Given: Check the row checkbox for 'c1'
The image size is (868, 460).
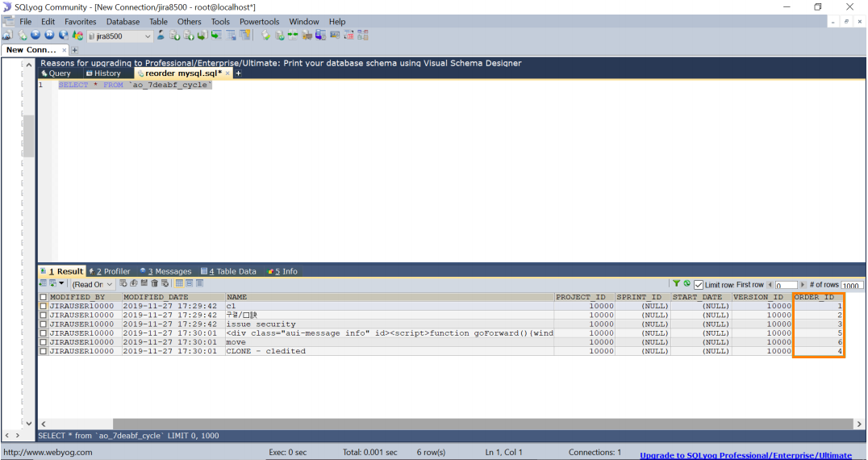Looking at the screenshot, I should coord(44,306).
